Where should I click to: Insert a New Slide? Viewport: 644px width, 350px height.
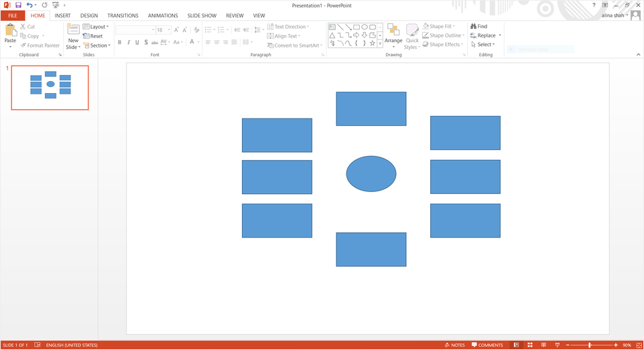(72, 36)
